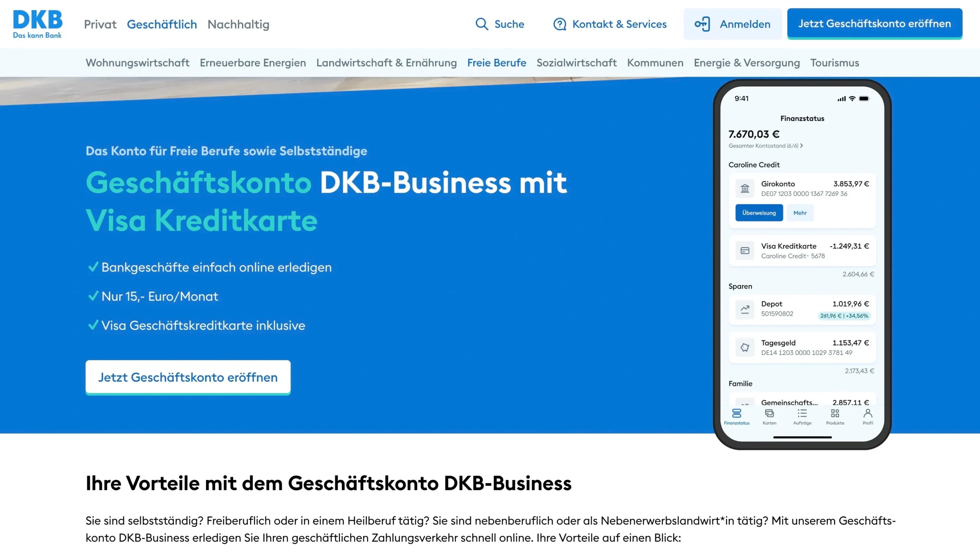This screenshot has width=980, height=554.
Task: Tap the Finanzstatus icon in phone nav
Action: 737,413
